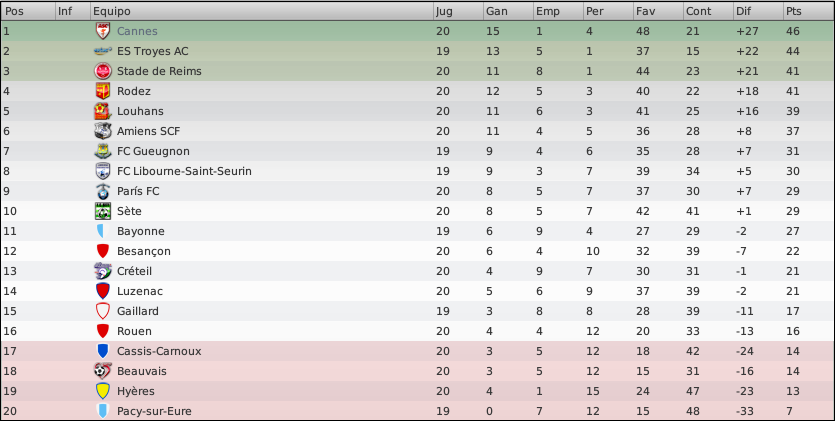Select Hyères yellow shield icon
The image size is (835, 421).
103,391
